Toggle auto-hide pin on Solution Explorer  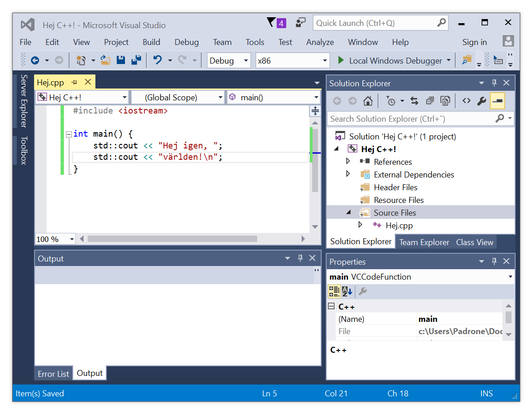[x=494, y=83]
